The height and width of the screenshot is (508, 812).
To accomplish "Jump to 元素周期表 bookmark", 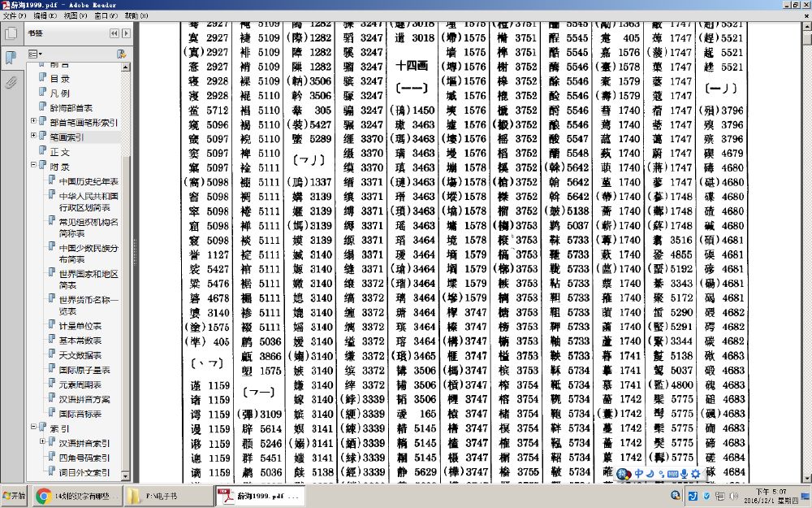I will 80,384.
